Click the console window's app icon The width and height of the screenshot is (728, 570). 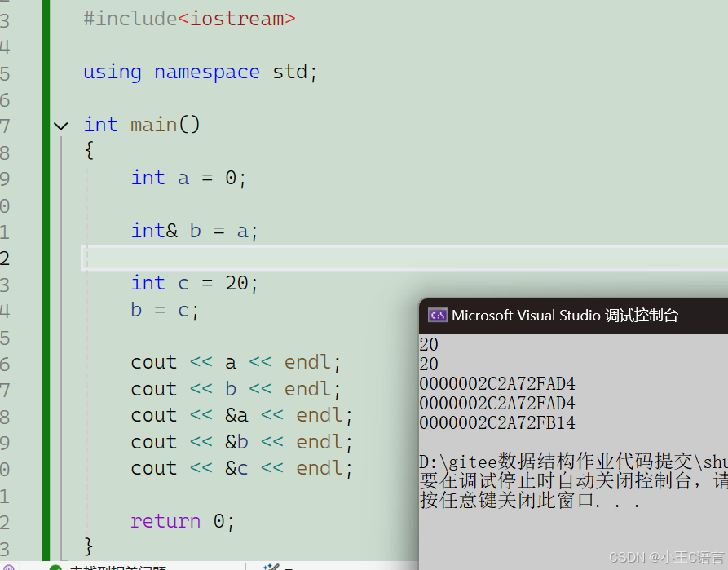(437, 316)
